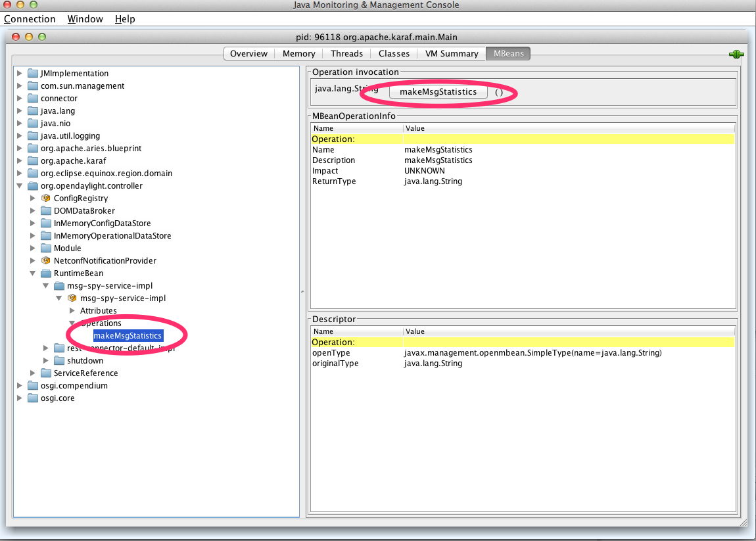
Task: Click the osgi.compendium folder icon
Action: [x=33, y=386]
